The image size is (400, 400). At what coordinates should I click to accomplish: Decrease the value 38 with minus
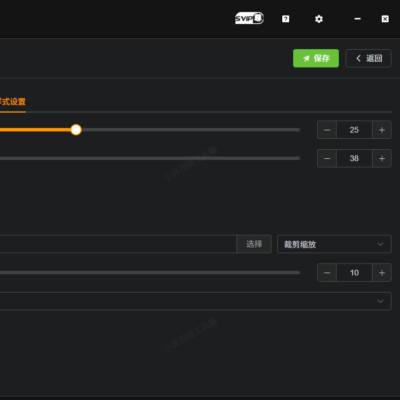point(327,158)
